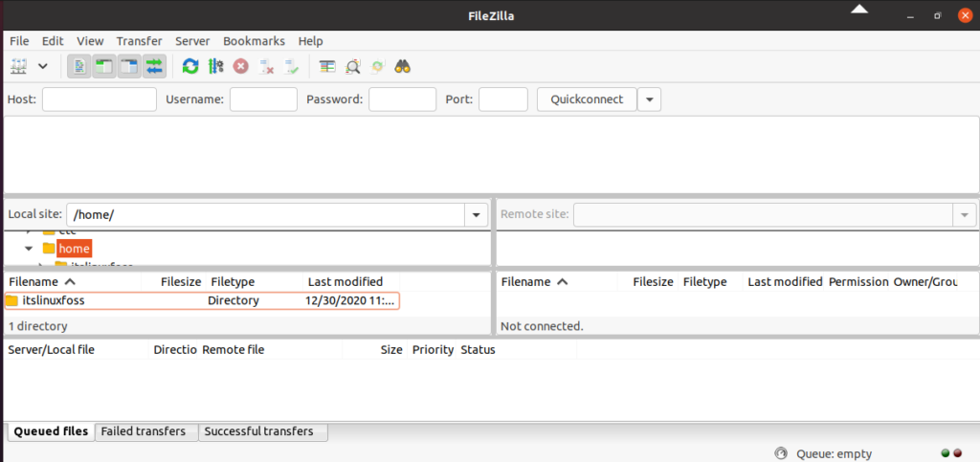Click the Status queue column header

click(517, 350)
